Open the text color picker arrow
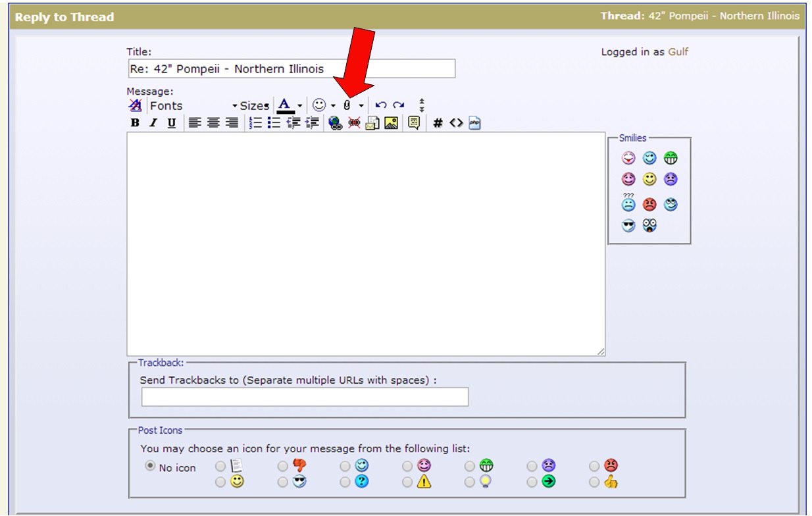The image size is (812, 516). tap(300, 106)
